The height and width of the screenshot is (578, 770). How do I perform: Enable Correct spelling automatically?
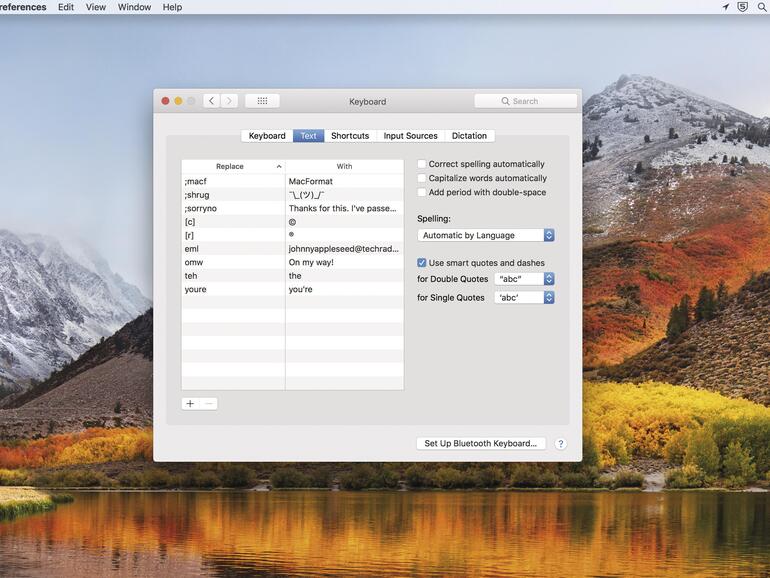(x=422, y=164)
